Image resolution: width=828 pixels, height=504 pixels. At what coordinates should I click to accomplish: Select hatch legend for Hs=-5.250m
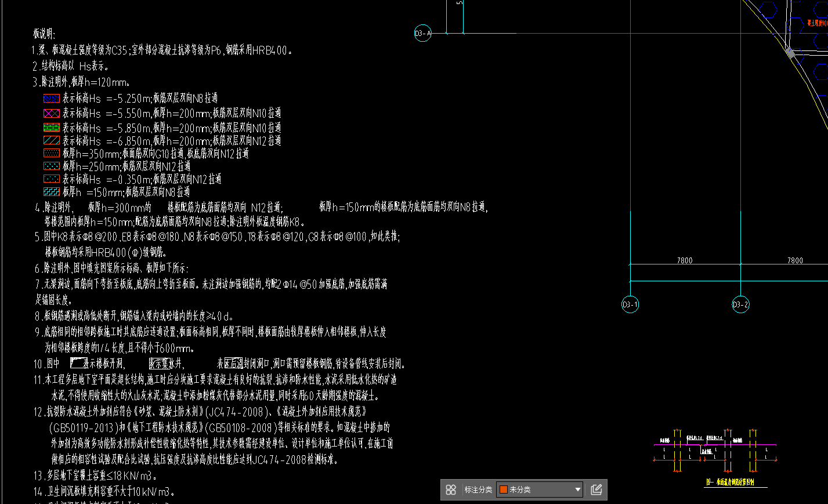pyautogui.click(x=52, y=99)
